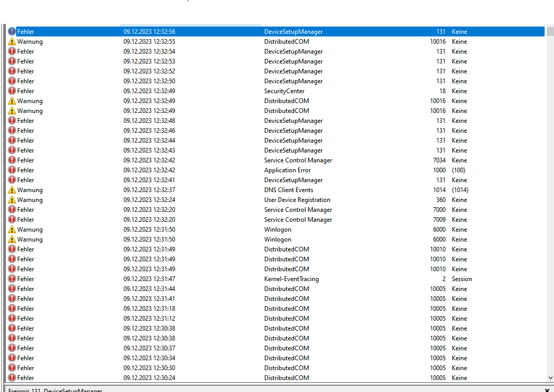Viewport: 554px width, 392px height.
Task: Click the (100) task category cell
Action: [x=459, y=170]
